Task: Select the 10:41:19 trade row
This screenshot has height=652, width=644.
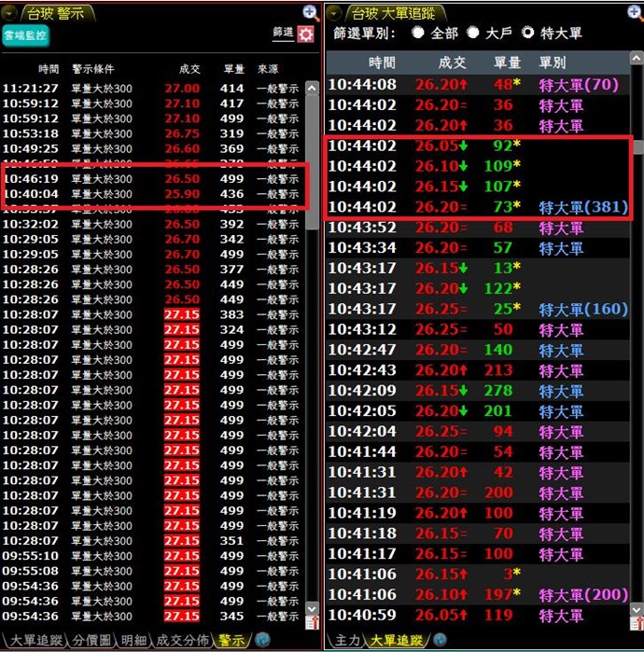Action: coord(478,513)
